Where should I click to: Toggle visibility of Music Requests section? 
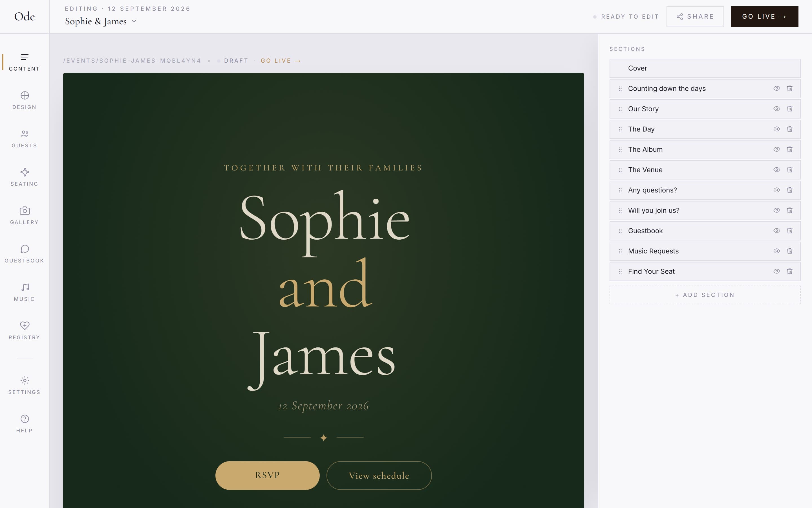[776, 251]
